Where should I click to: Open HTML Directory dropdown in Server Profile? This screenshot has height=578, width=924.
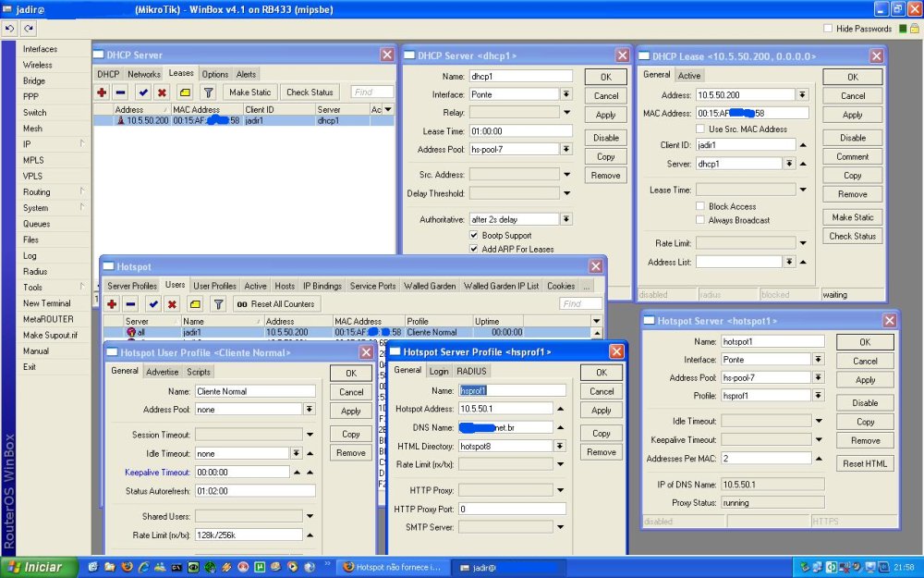click(x=560, y=447)
